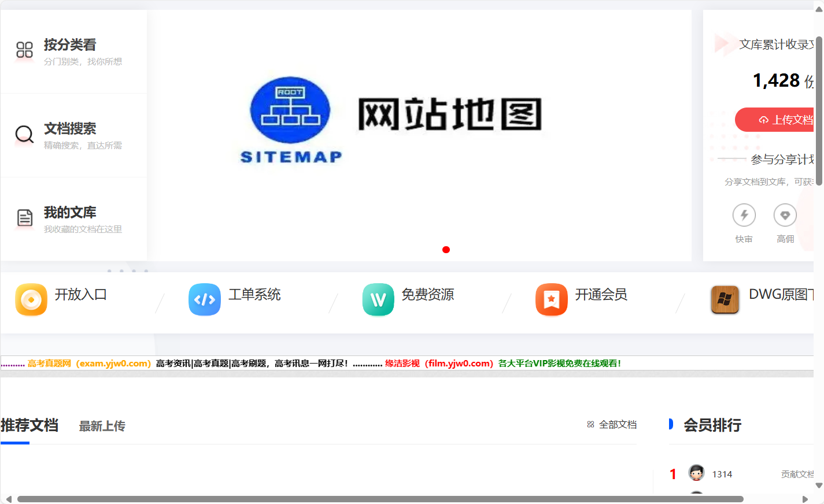824x504 pixels.
Task: Click the 高佣 diamond icon
Action: (785, 215)
